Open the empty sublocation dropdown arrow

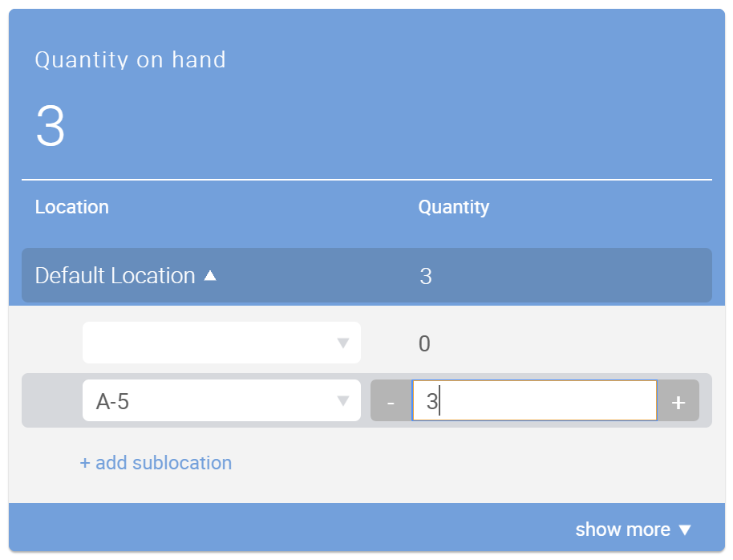coord(343,343)
